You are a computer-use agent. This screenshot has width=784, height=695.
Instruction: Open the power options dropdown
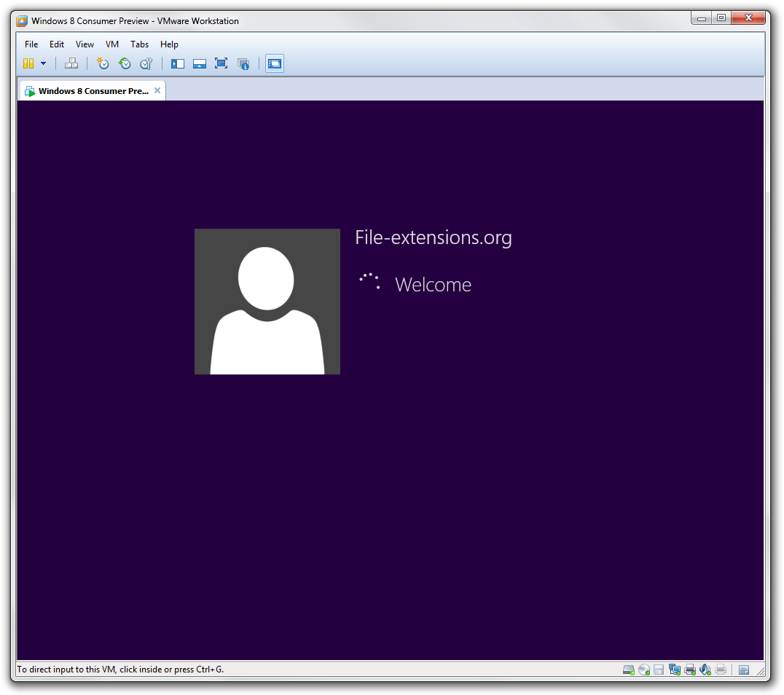click(44, 63)
